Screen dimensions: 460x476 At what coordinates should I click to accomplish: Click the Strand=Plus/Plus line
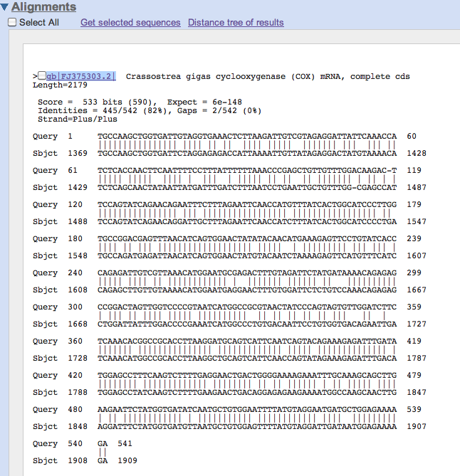pos(75,119)
